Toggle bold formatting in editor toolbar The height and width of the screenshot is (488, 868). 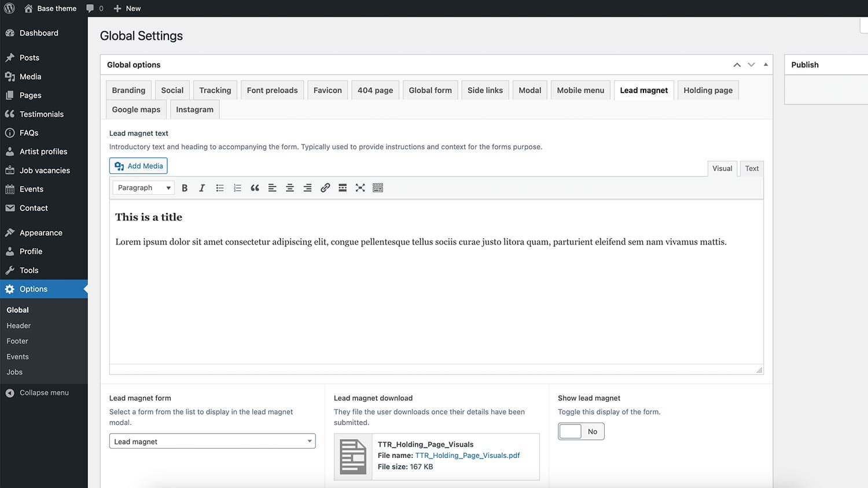coord(185,188)
